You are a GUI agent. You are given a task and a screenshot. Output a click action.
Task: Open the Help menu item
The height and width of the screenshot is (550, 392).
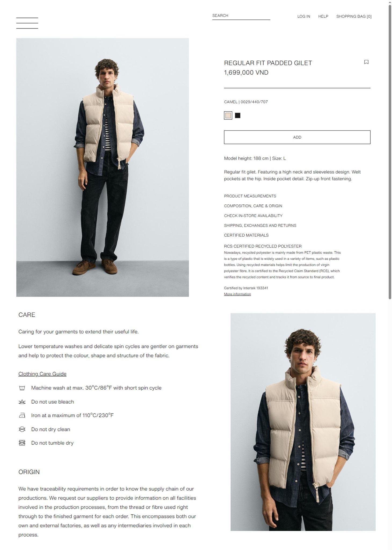(323, 16)
